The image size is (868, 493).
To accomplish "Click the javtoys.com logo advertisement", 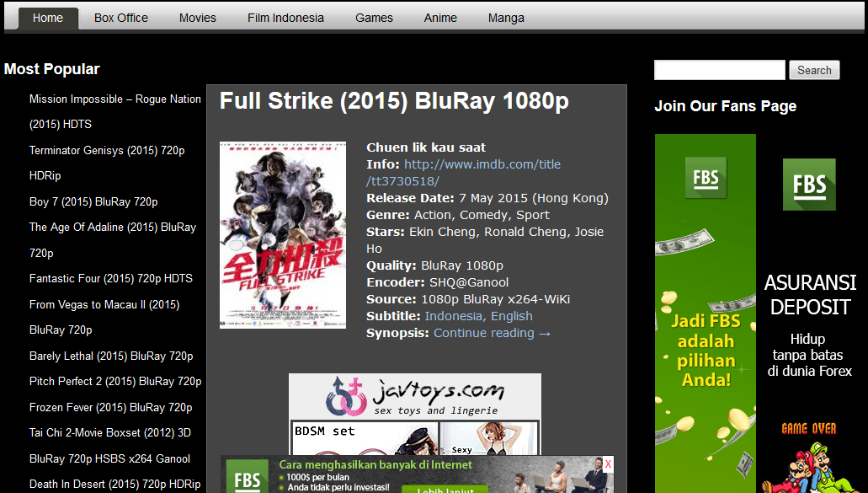I will [x=414, y=396].
